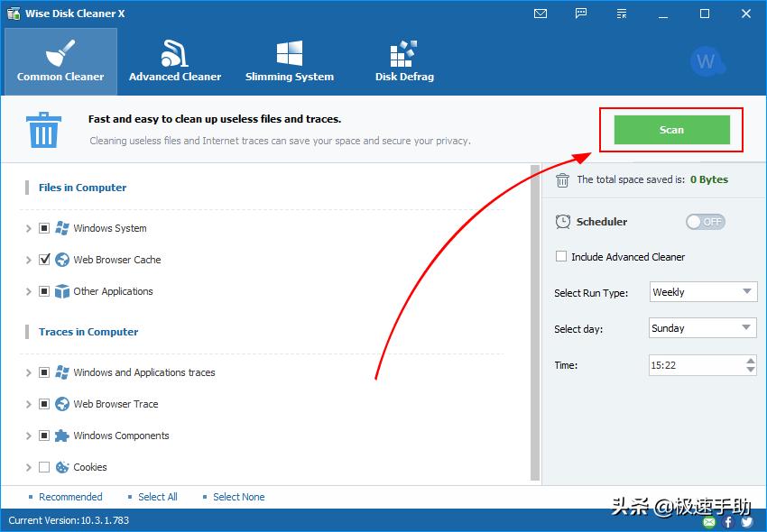Click the Twitter icon in status bar

(746, 522)
